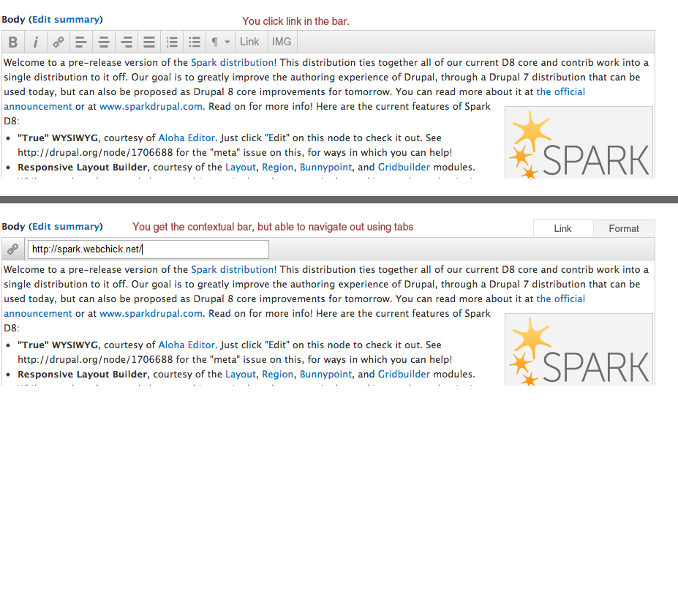Open 'the official' link in bottom editor
The height and width of the screenshot is (616, 678).
pos(560,299)
